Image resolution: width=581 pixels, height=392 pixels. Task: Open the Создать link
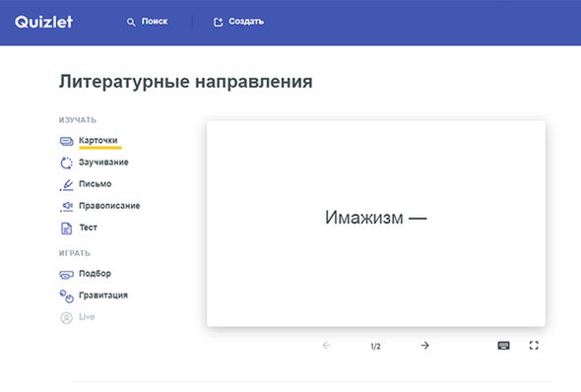tap(246, 22)
